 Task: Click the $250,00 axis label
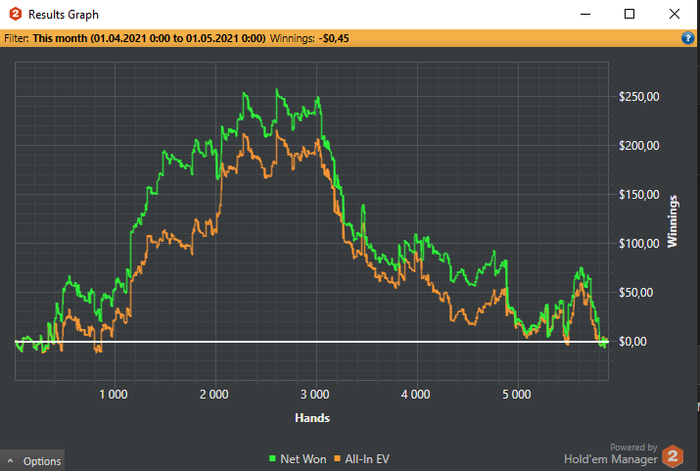(x=639, y=97)
